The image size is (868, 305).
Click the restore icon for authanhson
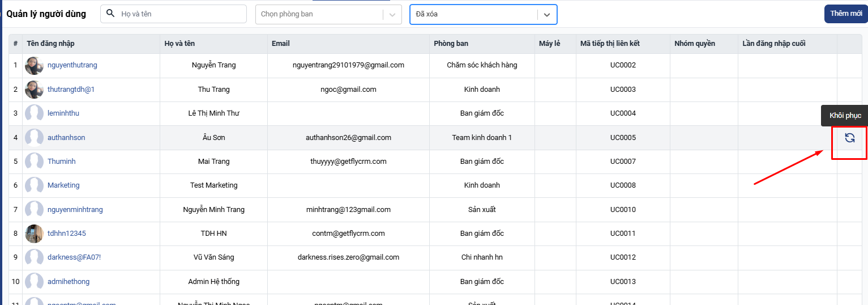pyautogui.click(x=849, y=138)
